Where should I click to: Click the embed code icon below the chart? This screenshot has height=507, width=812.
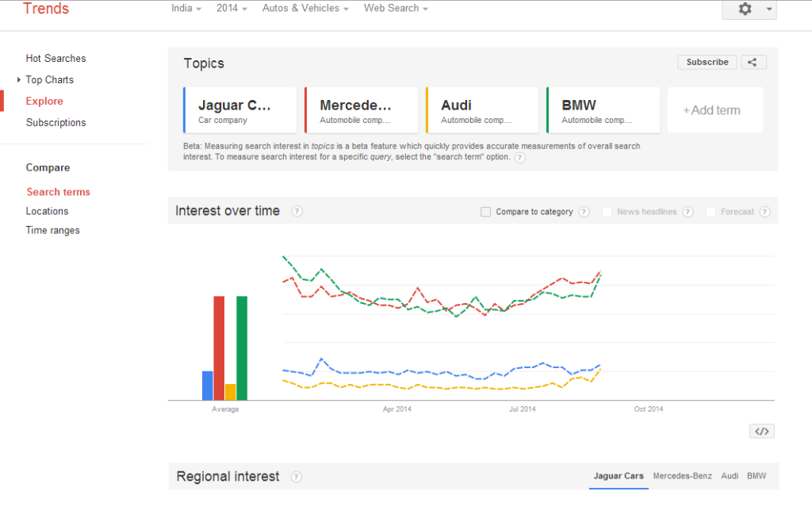pos(761,431)
